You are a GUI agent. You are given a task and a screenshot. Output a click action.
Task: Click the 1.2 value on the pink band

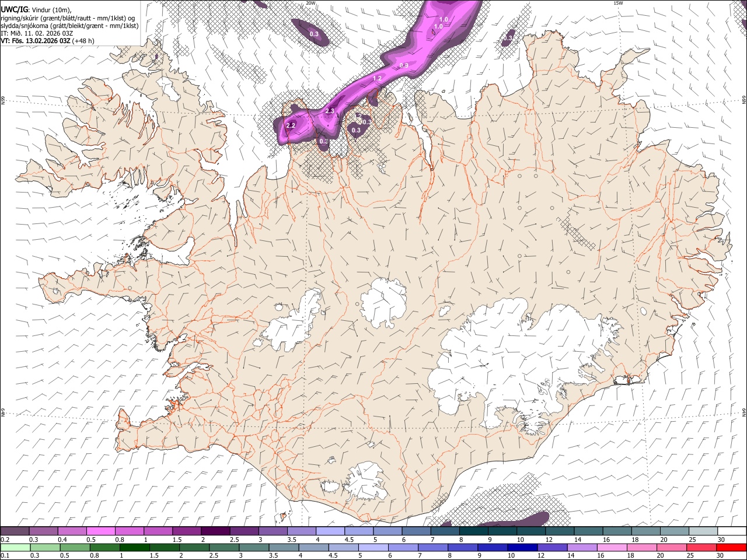(377, 78)
